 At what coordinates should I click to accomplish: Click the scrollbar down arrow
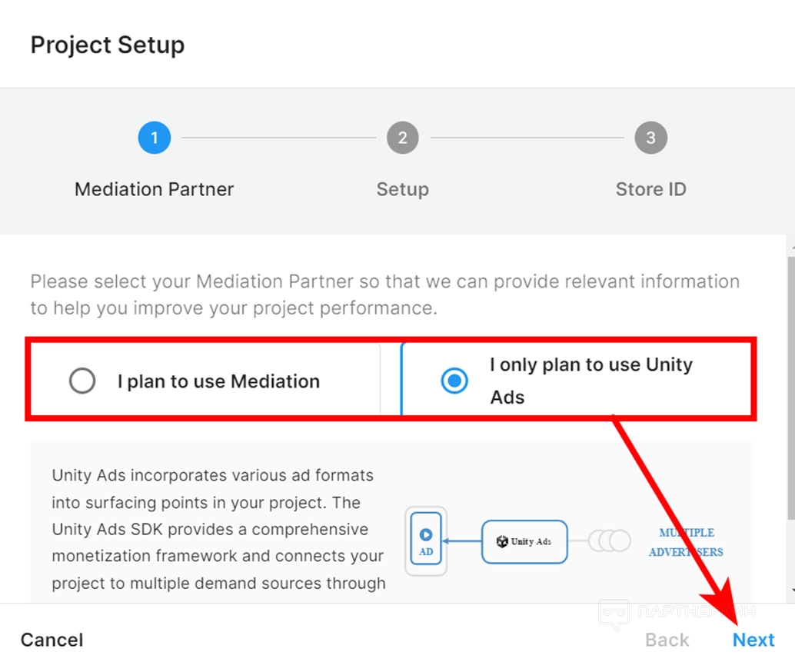[x=790, y=590]
